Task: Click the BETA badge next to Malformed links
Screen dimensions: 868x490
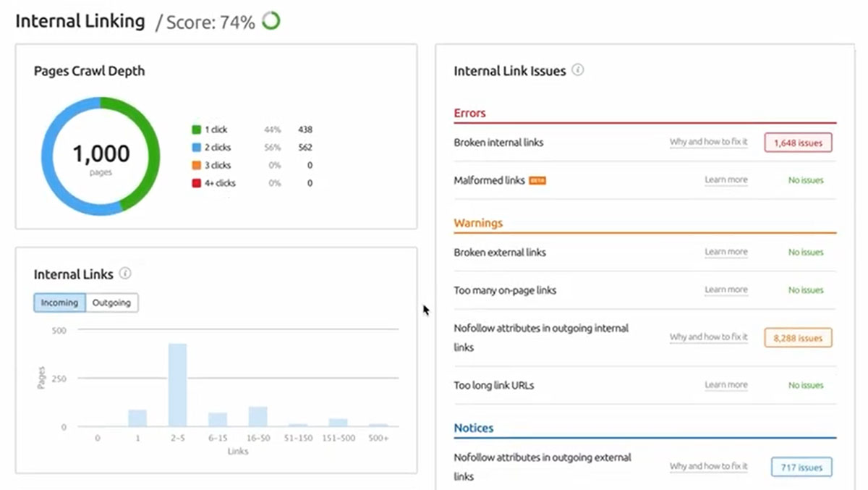Action: point(537,180)
